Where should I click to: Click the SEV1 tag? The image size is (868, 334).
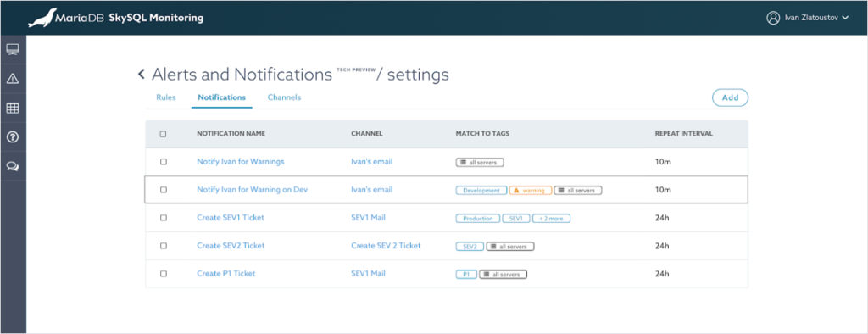click(516, 219)
